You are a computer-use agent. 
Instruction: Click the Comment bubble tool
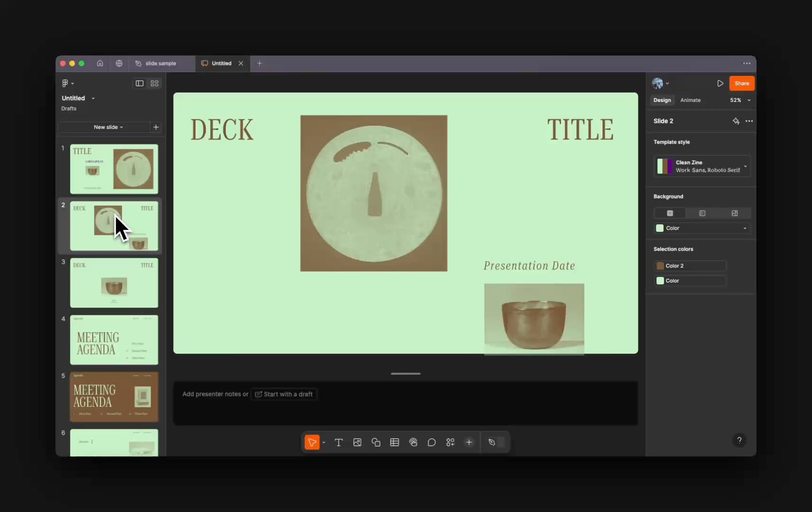coord(432,442)
